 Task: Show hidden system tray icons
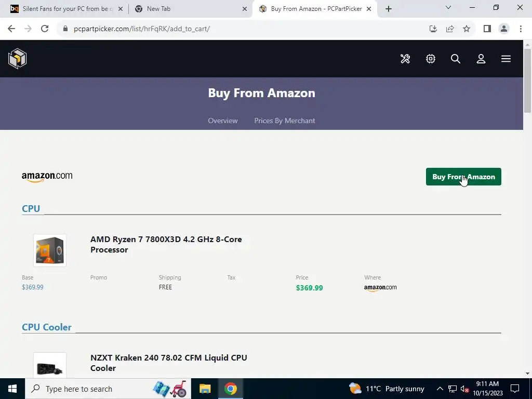(x=440, y=389)
